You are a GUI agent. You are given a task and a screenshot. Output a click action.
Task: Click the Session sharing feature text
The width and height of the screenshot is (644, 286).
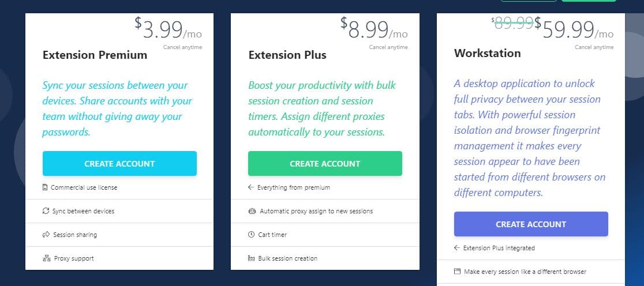(x=75, y=235)
